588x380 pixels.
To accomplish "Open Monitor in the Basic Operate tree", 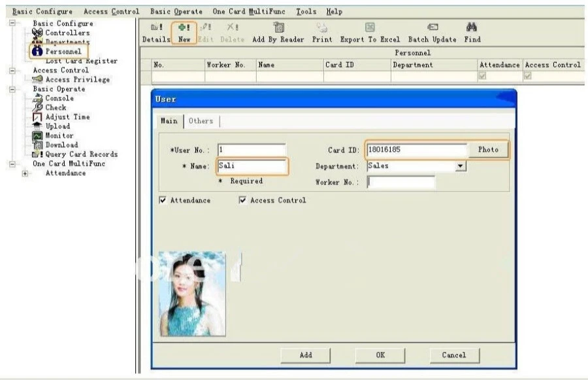I will 59,135.
